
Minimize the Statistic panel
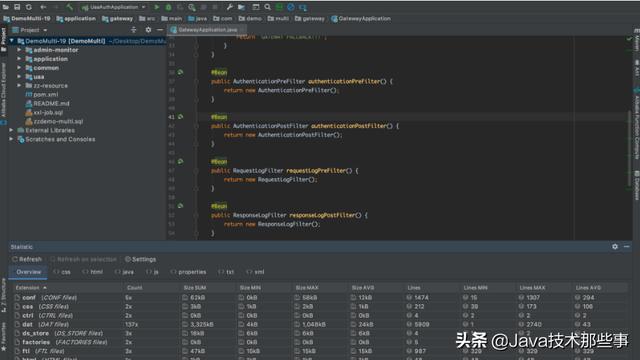pyautogui.click(x=627, y=247)
